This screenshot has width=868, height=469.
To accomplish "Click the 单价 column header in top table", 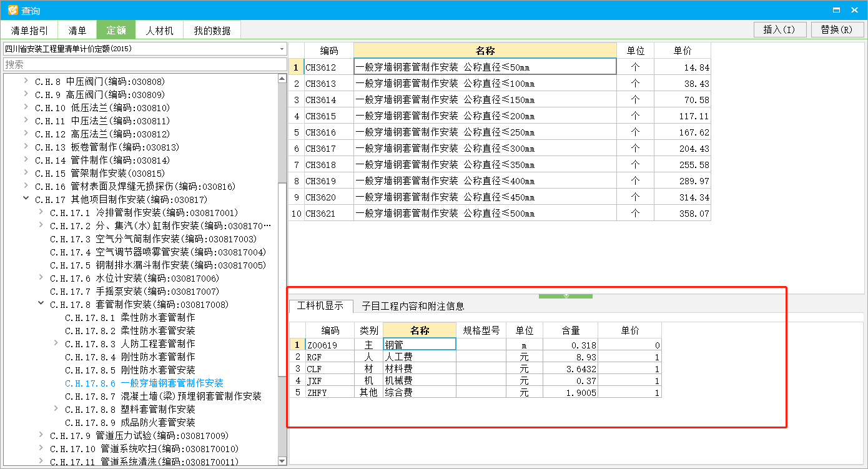I will tap(683, 51).
